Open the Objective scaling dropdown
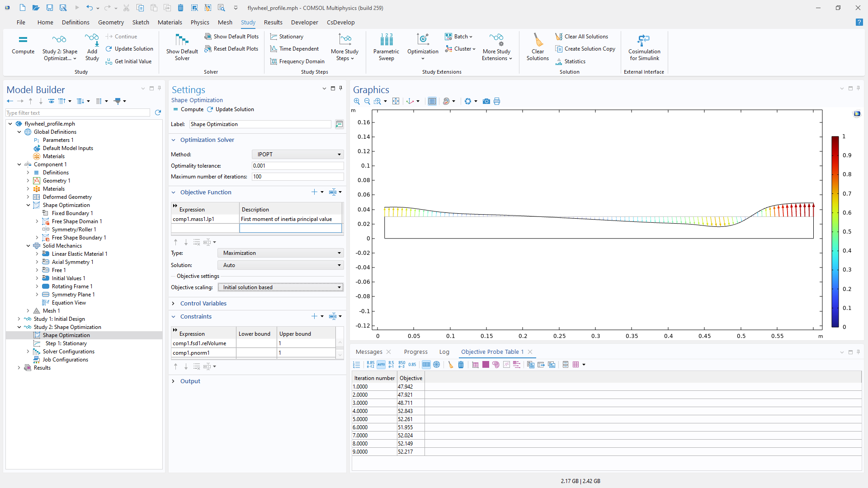Image resolution: width=868 pixels, height=488 pixels. 280,287
